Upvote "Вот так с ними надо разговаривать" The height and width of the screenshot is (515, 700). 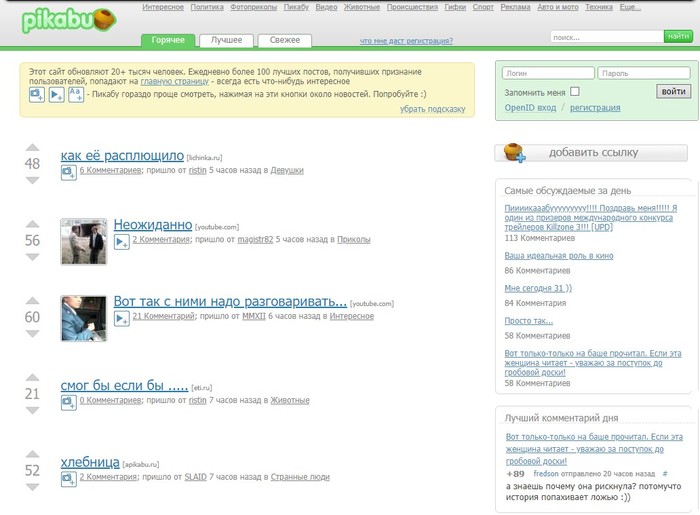(x=32, y=301)
